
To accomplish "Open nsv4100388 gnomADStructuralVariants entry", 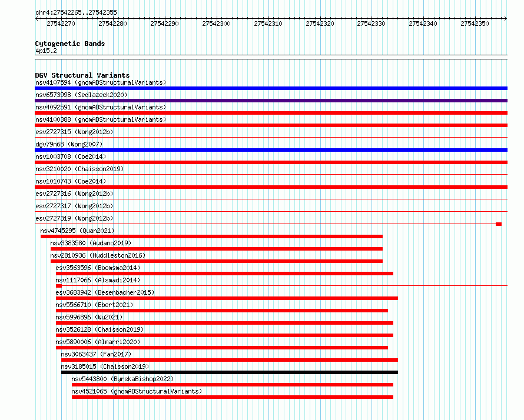I will point(101,119).
